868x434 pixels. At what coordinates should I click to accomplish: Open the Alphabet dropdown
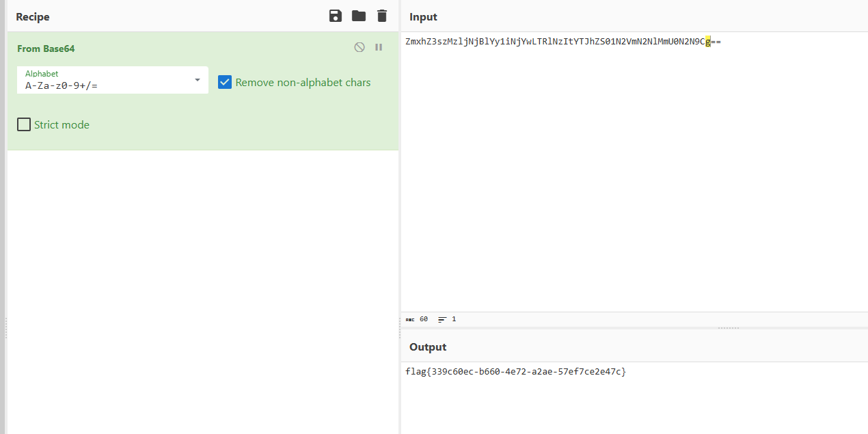(x=113, y=80)
